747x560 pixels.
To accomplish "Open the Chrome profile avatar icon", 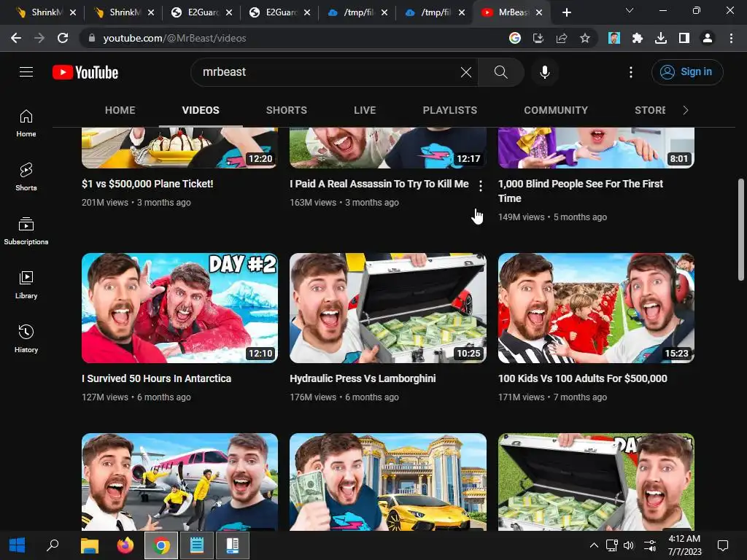I will pos(707,38).
